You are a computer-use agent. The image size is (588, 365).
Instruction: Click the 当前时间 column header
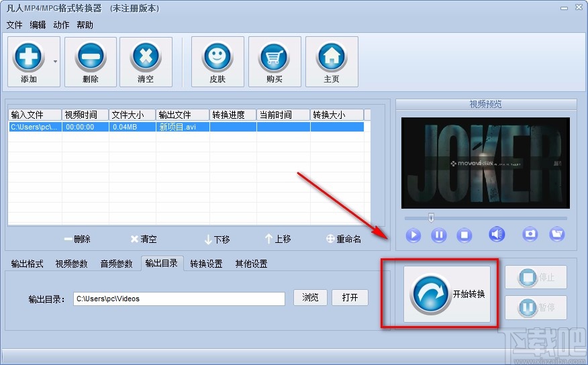(x=283, y=115)
